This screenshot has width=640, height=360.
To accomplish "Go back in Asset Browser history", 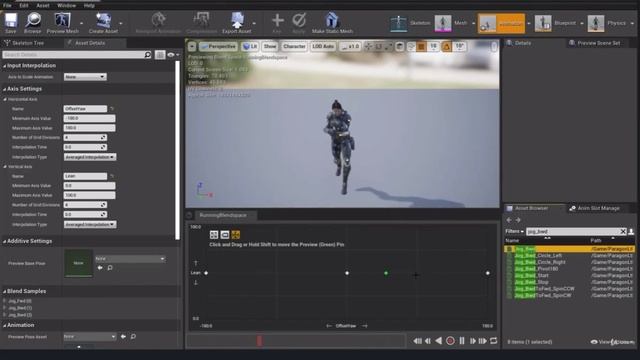I will coord(509,220).
